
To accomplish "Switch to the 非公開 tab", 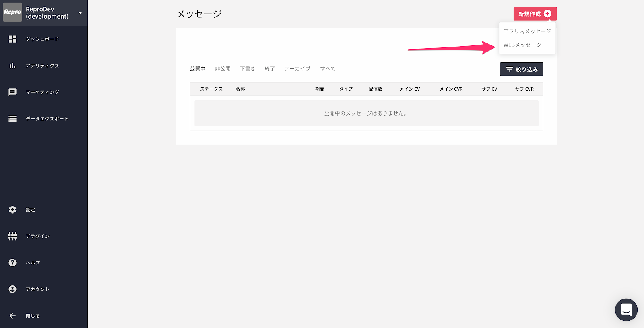I will [223, 69].
